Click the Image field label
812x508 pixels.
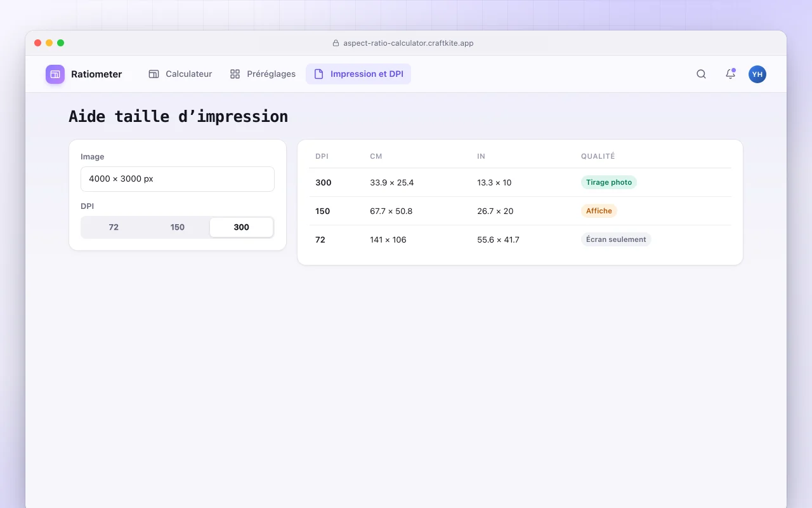click(x=93, y=157)
